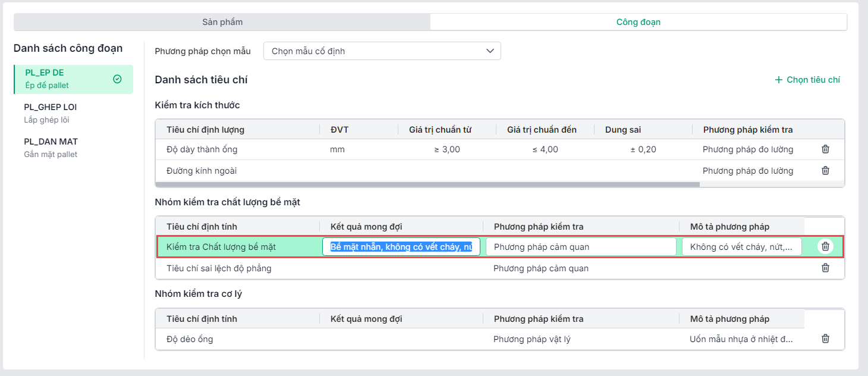Delete the Đường kính ngoài criterion

[825, 171]
